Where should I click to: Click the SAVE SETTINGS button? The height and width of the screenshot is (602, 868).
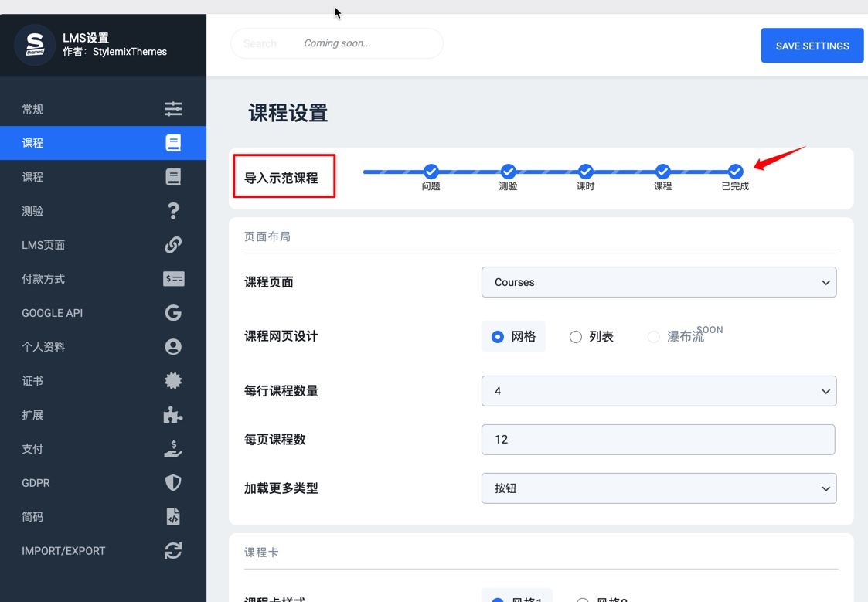(x=812, y=46)
